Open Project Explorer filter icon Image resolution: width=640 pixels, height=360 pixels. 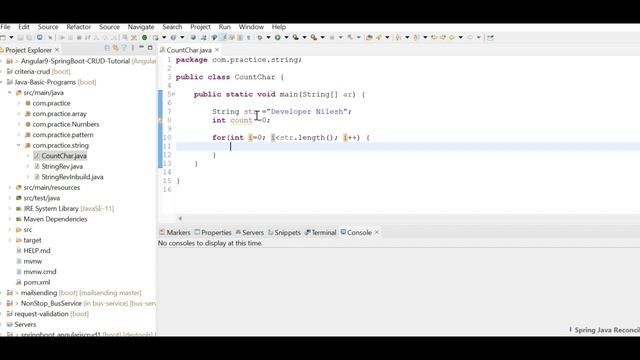(124, 48)
